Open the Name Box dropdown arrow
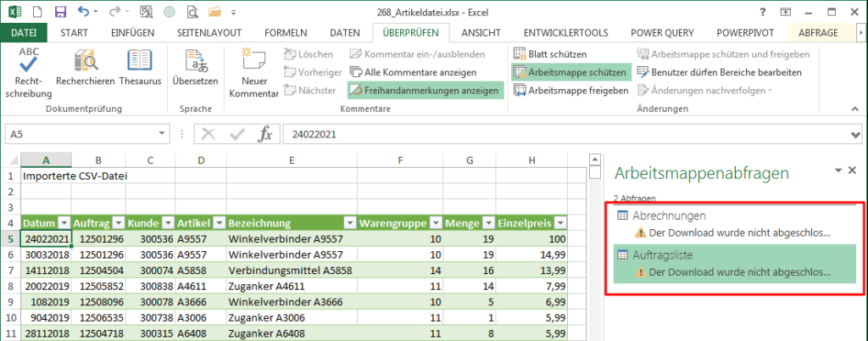Image resolution: width=868 pixels, height=341 pixels. (162, 134)
